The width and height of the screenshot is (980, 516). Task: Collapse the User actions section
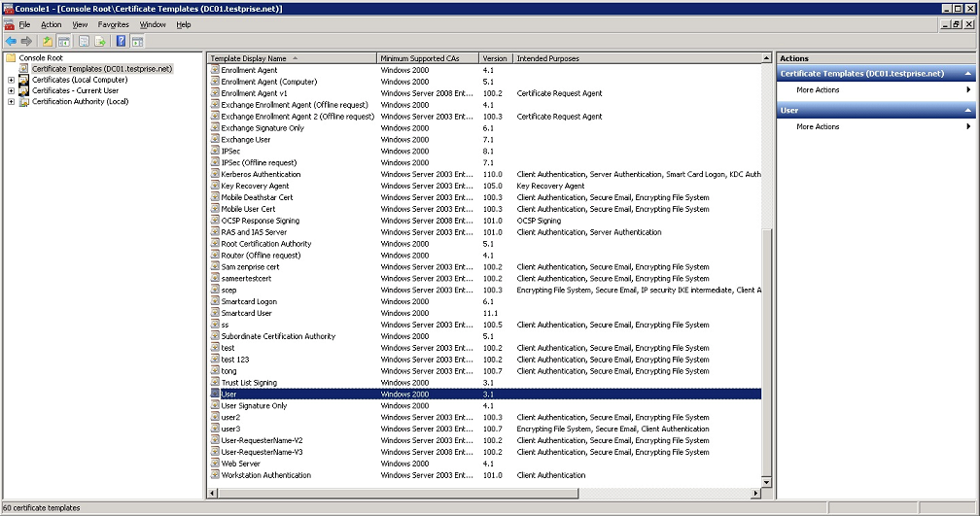pyautogui.click(x=967, y=111)
